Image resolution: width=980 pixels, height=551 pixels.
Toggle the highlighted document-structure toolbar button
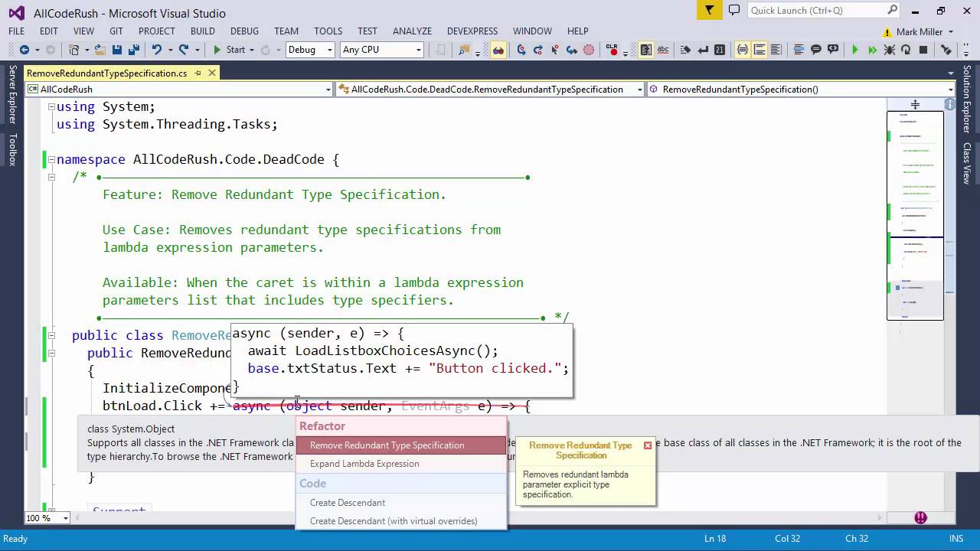[645, 50]
